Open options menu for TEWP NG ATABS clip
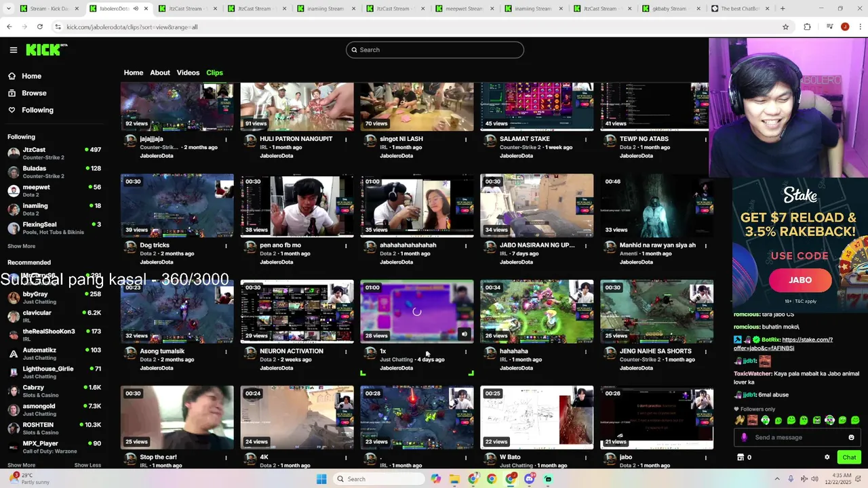Screen dimensions: 868x488 pos(706,140)
